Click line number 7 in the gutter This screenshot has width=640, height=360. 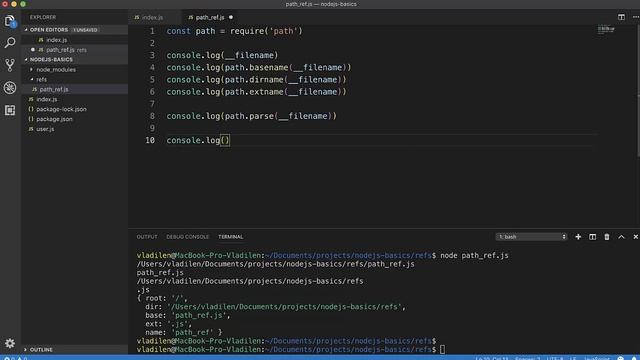(x=152, y=104)
